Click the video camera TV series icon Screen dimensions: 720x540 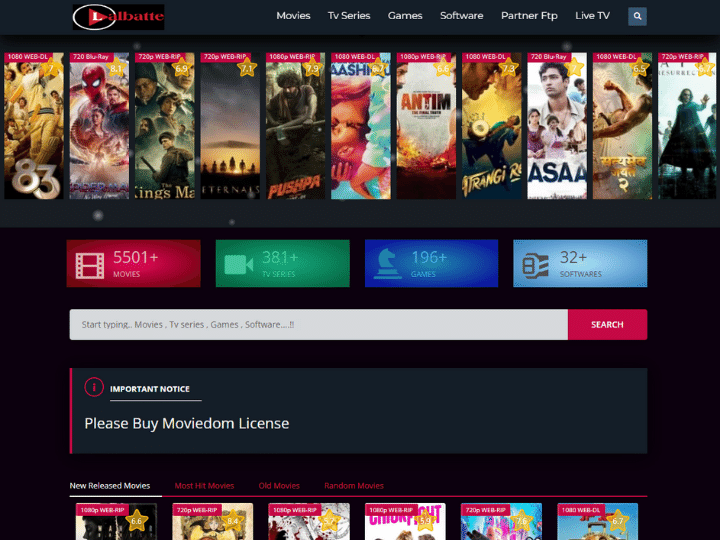click(x=239, y=264)
